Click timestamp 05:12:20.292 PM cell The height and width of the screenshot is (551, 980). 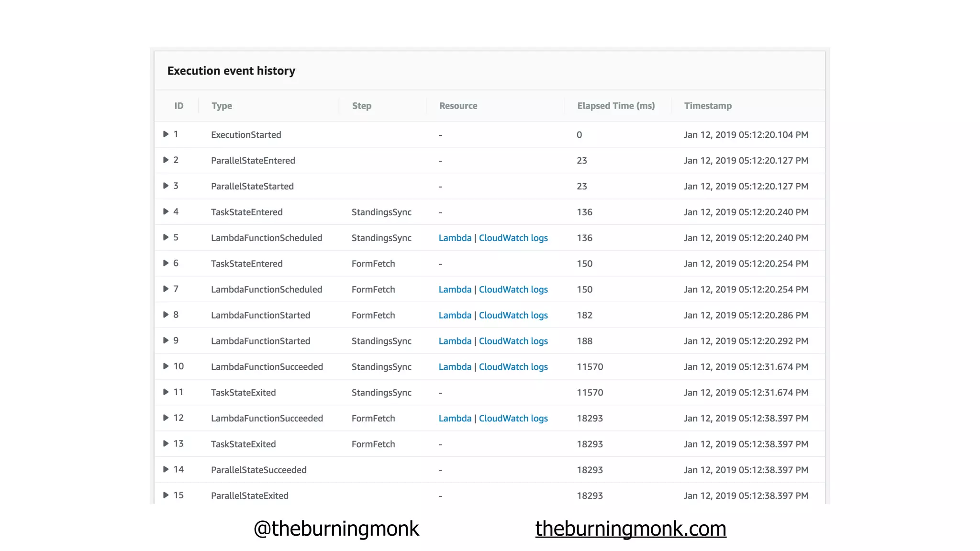746,341
